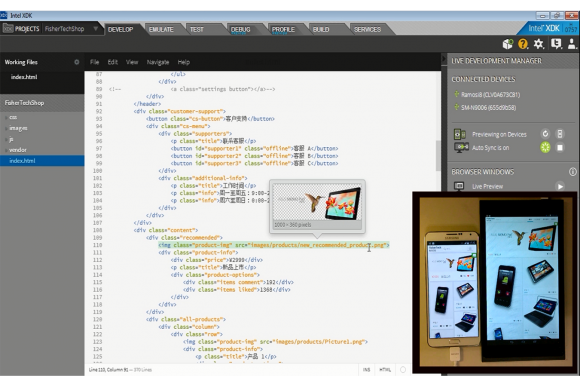Select index.html in the project tree
The image size is (580, 387).
click(42, 161)
